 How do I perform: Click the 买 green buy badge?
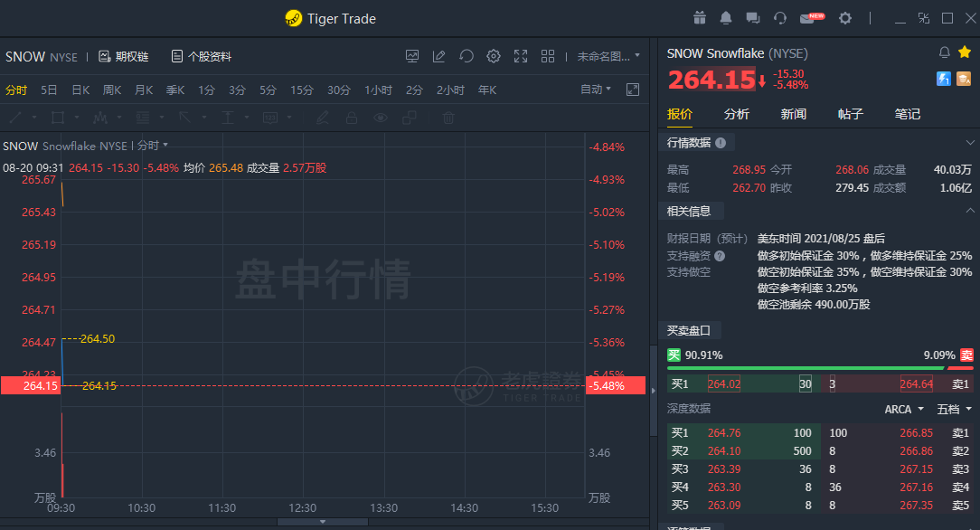(x=674, y=355)
